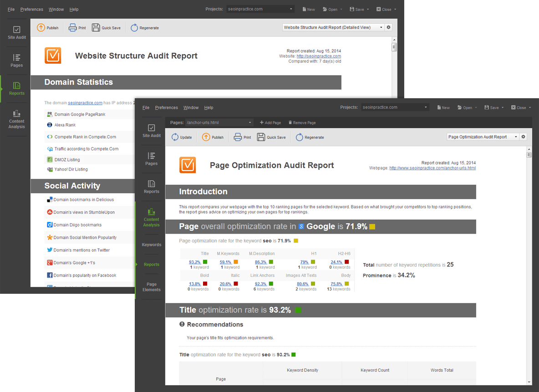Click Publish in the Page Optimization toolbar
This screenshot has width=539, height=392.
pyautogui.click(x=213, y=137)
